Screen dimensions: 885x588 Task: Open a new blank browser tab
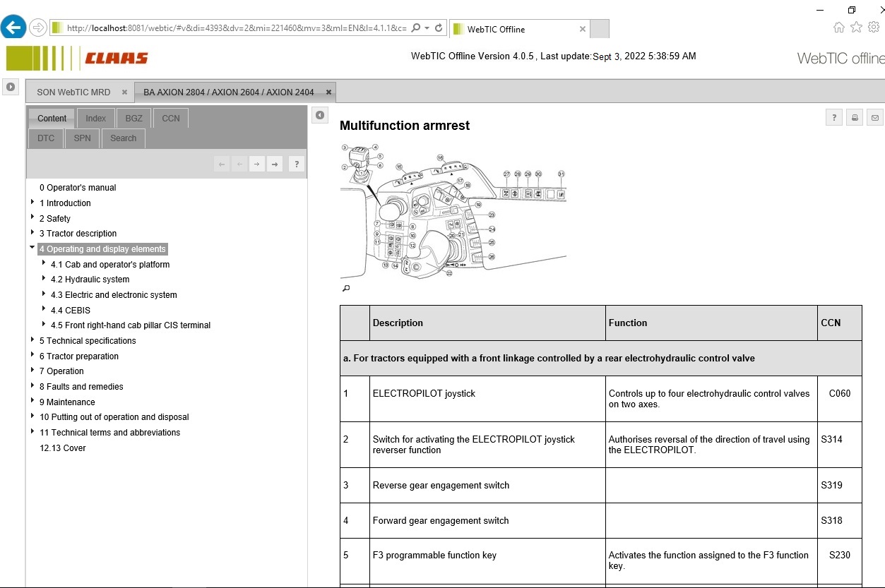(599, 29)
